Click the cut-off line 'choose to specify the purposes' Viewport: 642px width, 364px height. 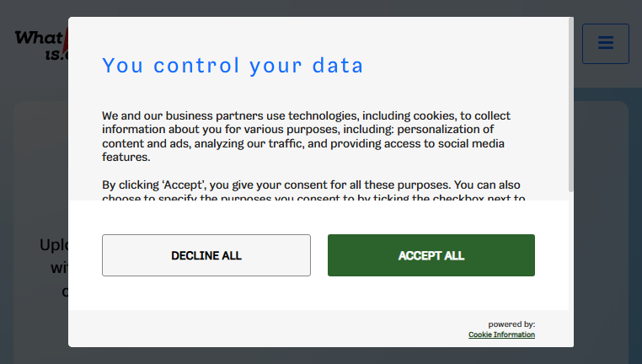[313, 197]
